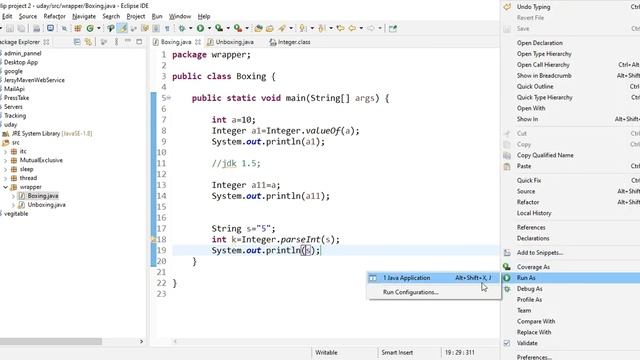Image resolution: width=640 pixels, height=360 pixels.
Task: Click the Coverage toolbar icon
Action: point(219,28)
